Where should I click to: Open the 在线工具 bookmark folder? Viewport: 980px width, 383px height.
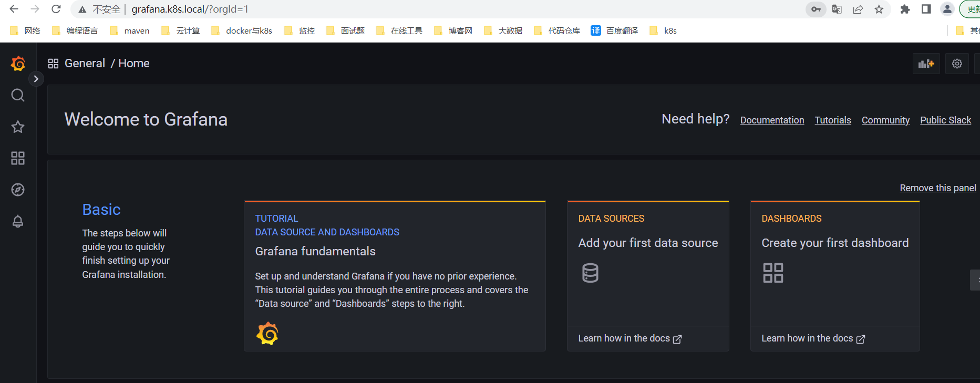tap(399, 30)
